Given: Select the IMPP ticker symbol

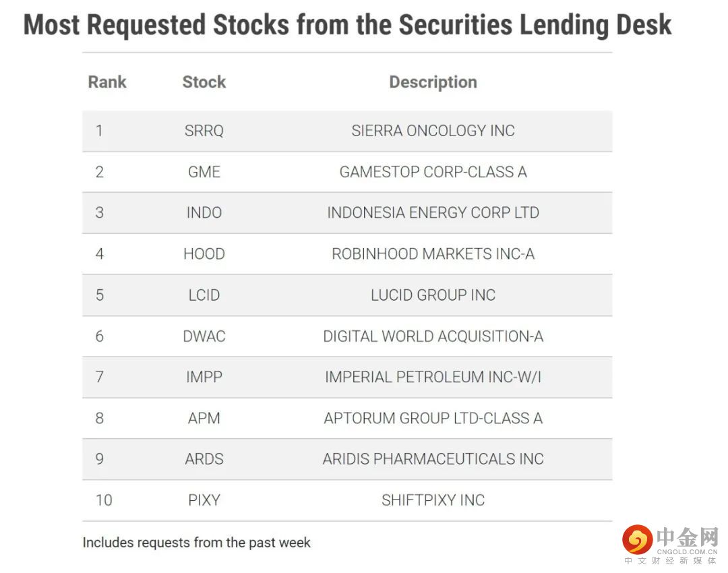Looking at the screenshot, I should [204, 377].
